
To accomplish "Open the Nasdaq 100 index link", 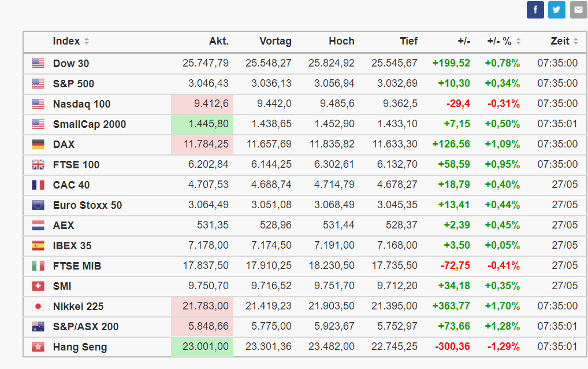I will tap(81, 104).
